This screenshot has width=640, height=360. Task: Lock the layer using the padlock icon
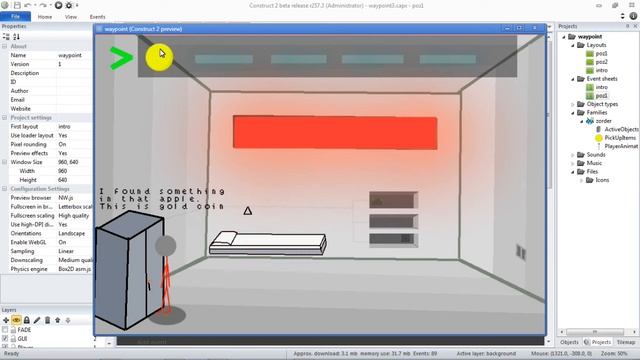click(x=27, y=320)
